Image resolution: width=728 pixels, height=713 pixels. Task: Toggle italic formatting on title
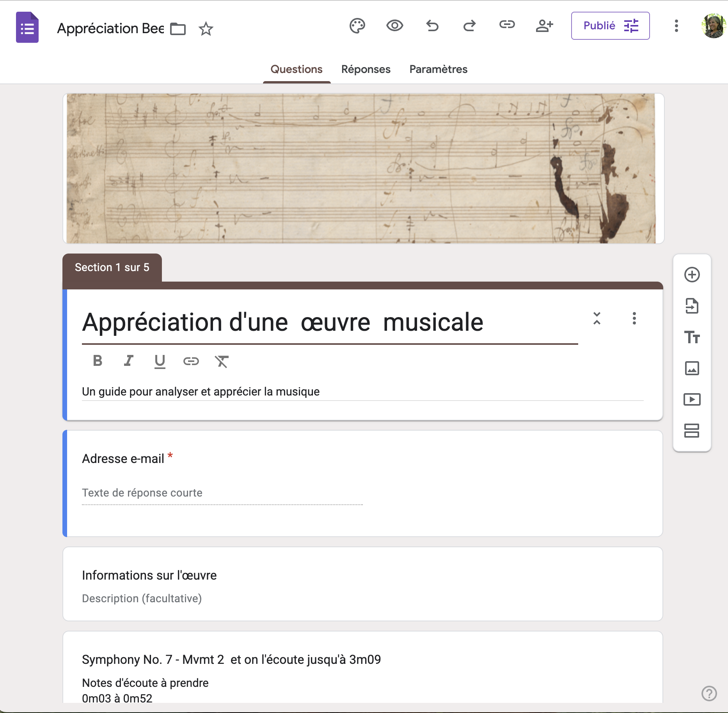coord(128,361)
